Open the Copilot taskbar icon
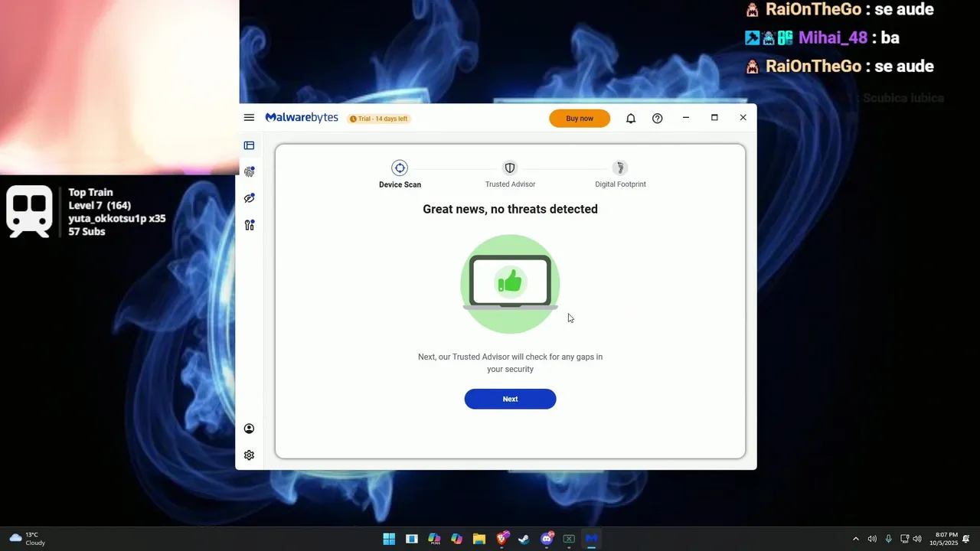This screenshot has height=551, width=980. coord(456,539)
